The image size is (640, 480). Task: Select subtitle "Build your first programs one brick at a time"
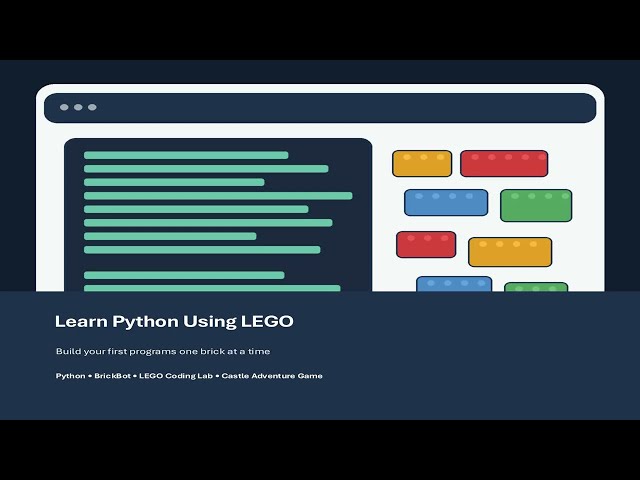(163, 351)
